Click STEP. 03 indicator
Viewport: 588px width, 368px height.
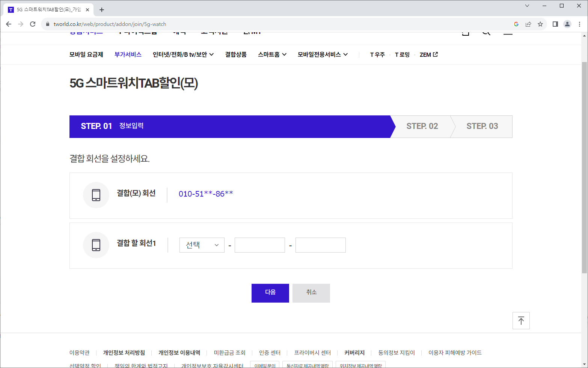tap(482, 126)
